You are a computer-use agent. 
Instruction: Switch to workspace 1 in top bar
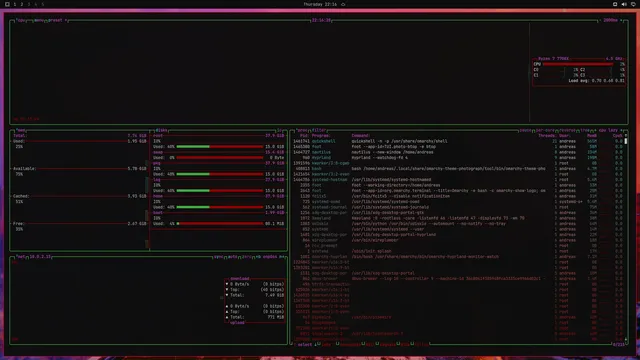pos(15,4)
